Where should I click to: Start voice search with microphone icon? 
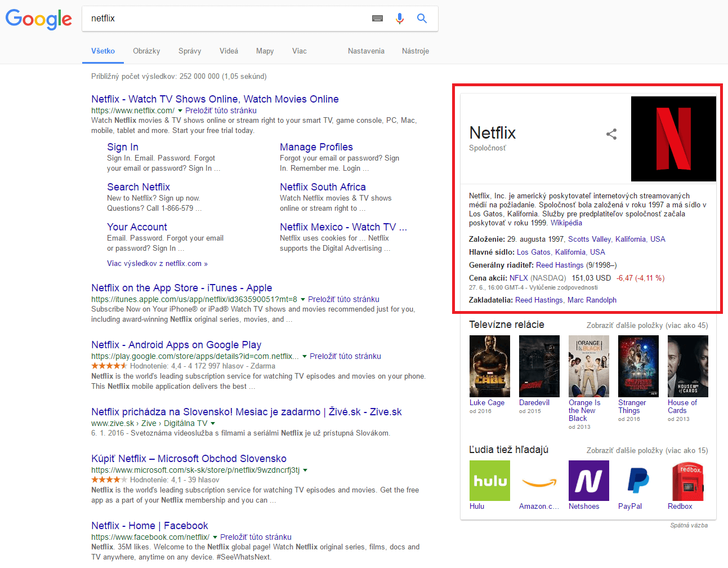[400, 19]
